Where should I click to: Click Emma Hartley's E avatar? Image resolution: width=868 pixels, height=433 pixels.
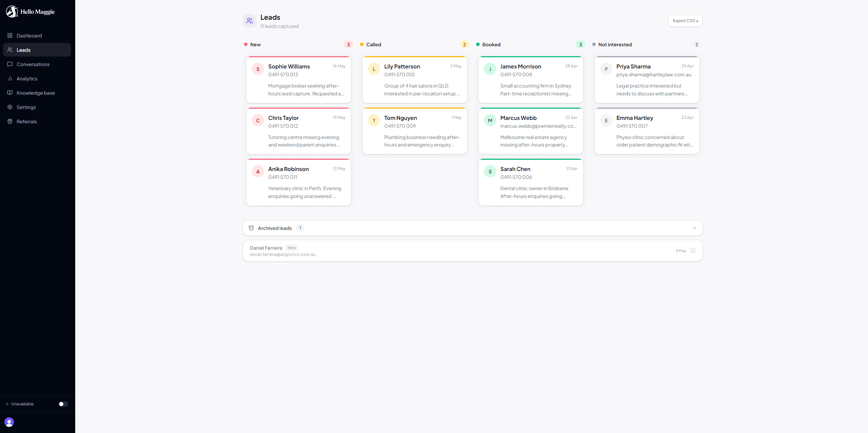606,120
